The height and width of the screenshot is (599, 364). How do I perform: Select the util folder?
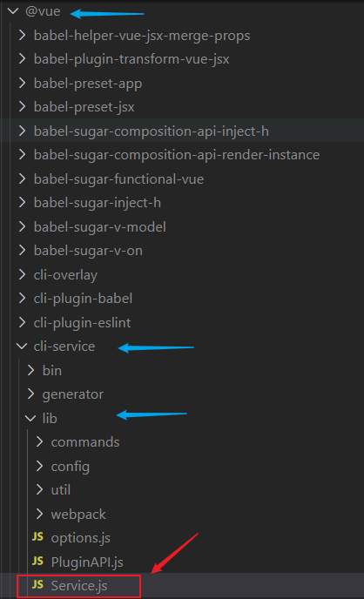pos(61,490)
